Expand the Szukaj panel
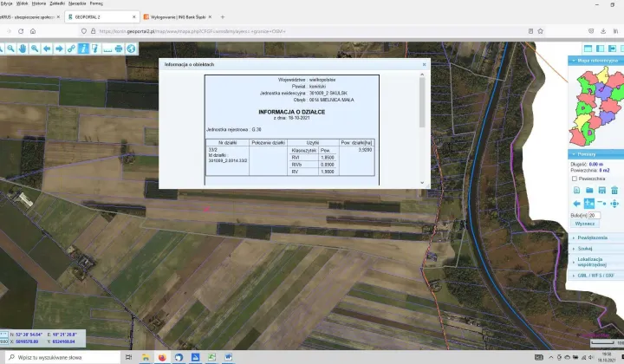The width and height of the screenshot is (624, 364). (x=595, y=248)
